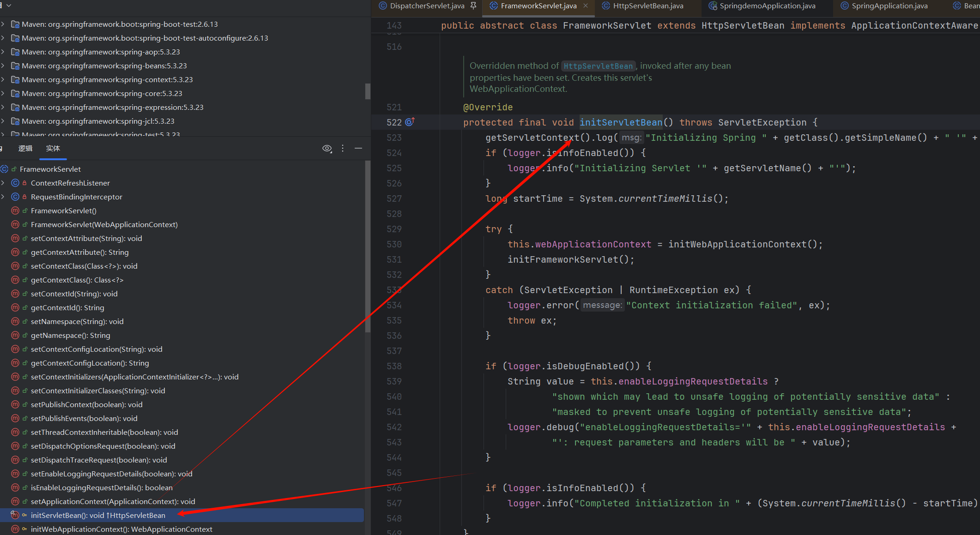Click the project tree vertical scrollbar
This screenshot has height=535, width=980.
(368, 91)
